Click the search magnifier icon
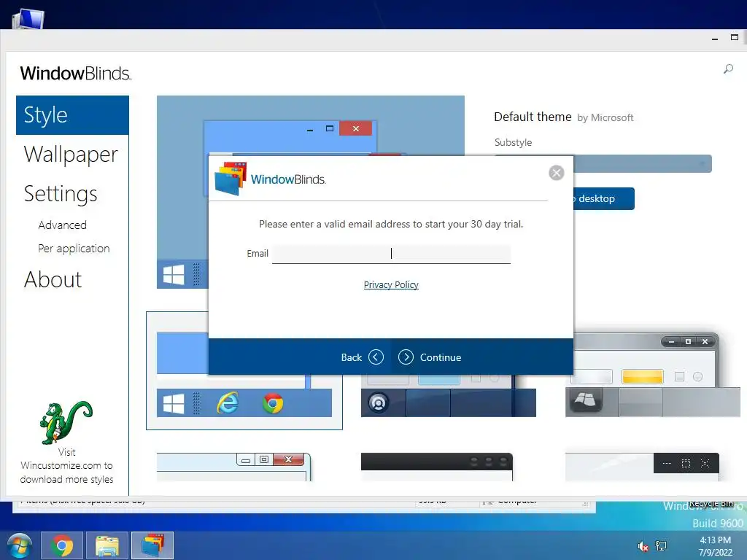Viewport: 747px width, 560px height. click(x=728, y=69)
